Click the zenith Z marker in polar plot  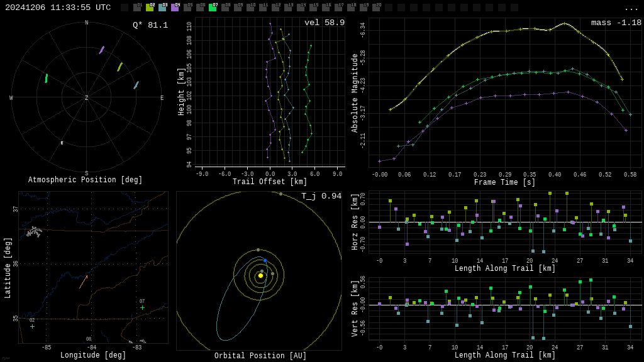[86, 98]
